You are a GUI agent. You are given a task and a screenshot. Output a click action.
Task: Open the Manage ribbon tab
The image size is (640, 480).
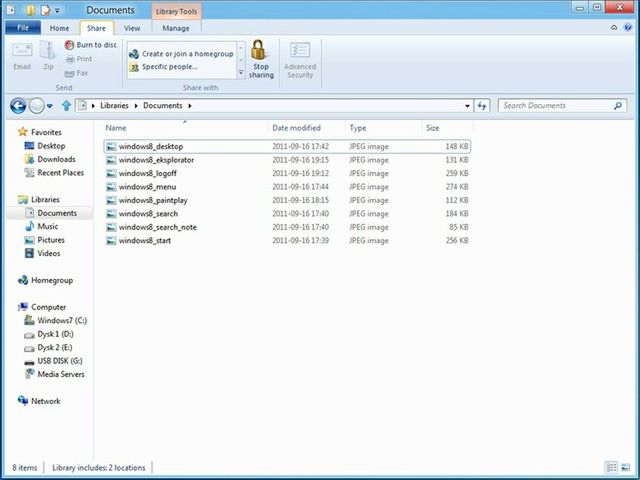click(x=176, y=28)
